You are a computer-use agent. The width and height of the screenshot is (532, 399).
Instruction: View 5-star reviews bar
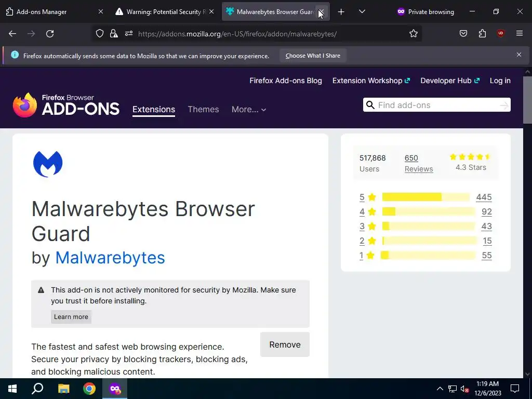(426, 197)
